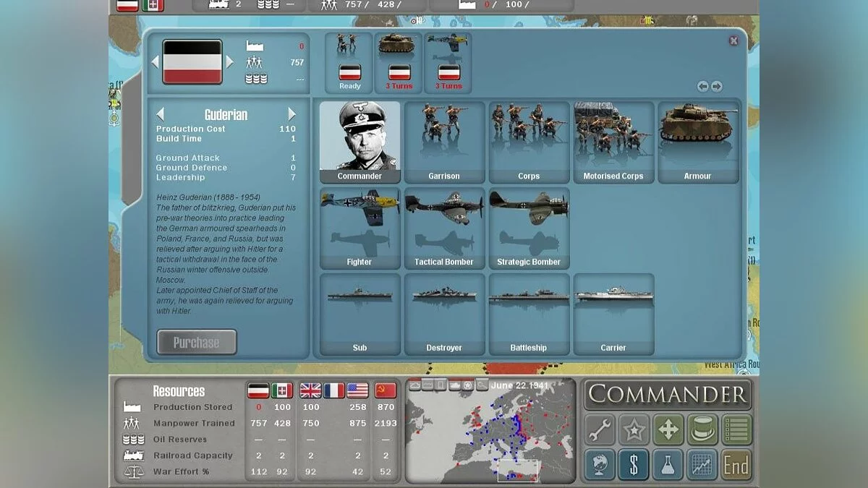Choose the Fighter aircraft unit

pyautogui.click(x=359, y=228)
